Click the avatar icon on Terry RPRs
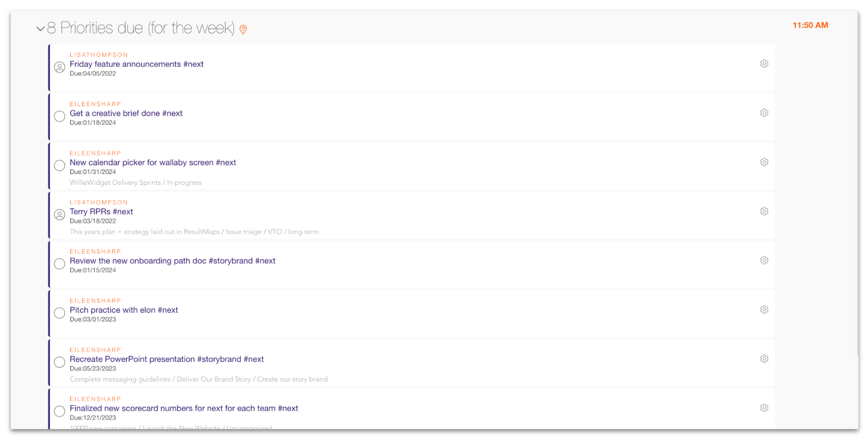The image size is (868, 441). (59, 215)
